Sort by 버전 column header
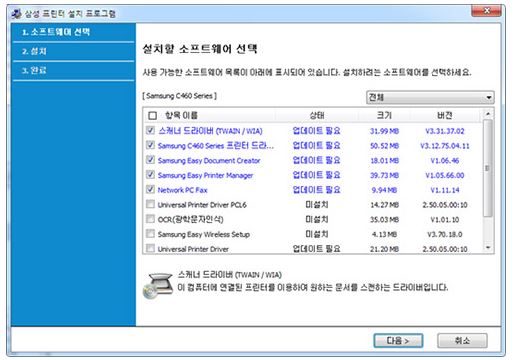Image resolution: width=515 pixels, height=360 pixels. 445,115
